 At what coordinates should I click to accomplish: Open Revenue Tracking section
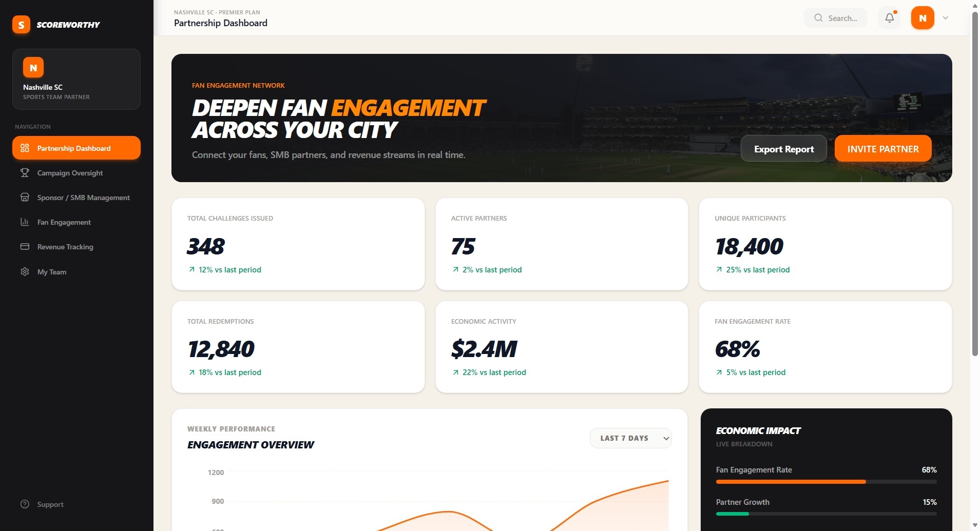76,247
